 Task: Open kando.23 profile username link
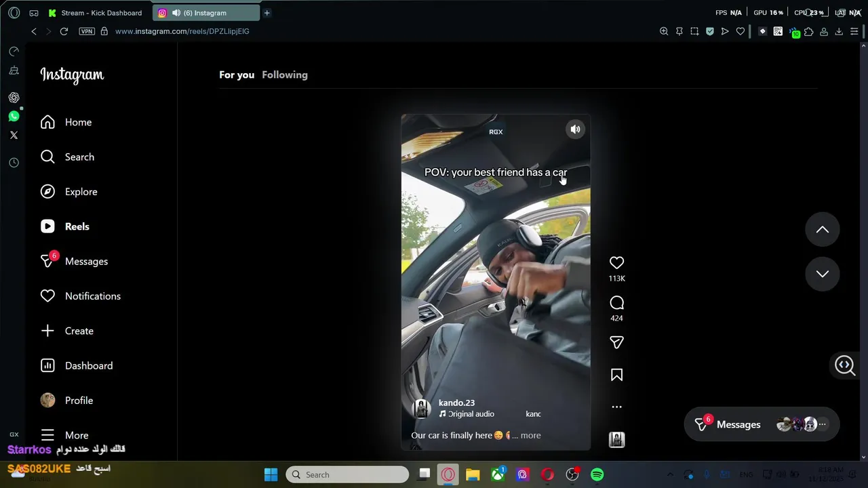click(x=456, y=403)
